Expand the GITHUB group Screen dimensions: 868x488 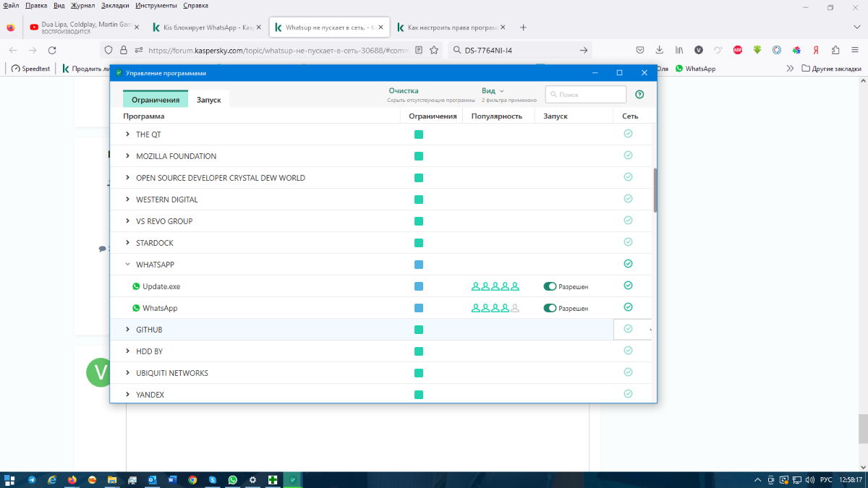click(128, 330)
